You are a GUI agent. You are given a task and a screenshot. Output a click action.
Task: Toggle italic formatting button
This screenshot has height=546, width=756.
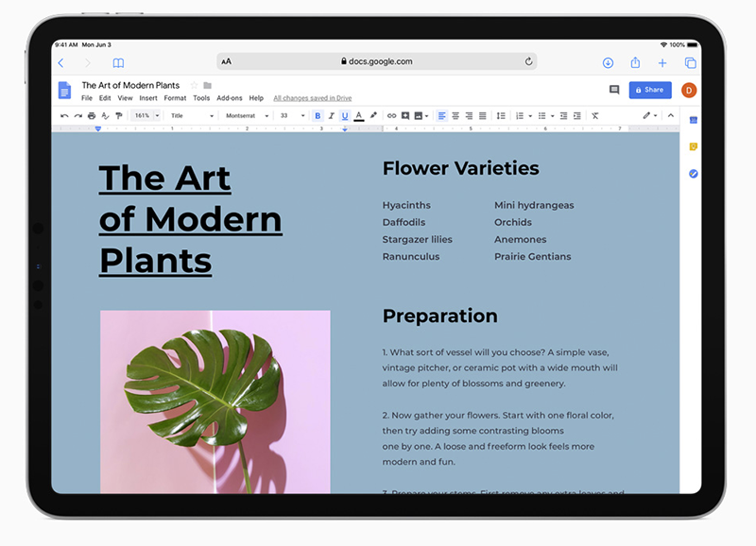[332, 115]
